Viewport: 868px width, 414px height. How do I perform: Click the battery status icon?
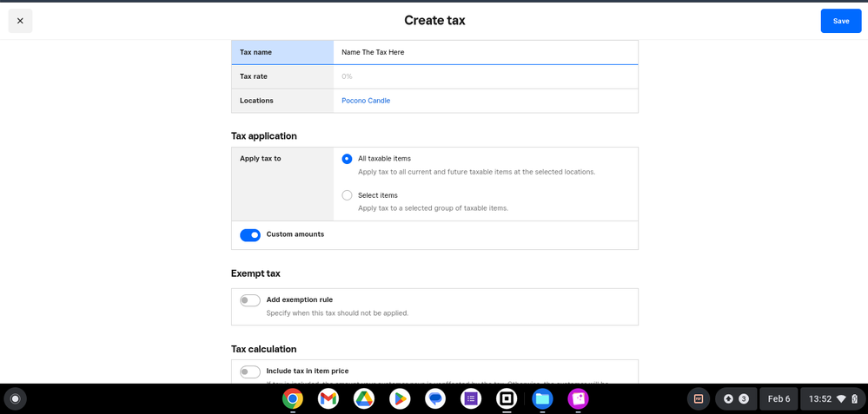pos(855,398)
